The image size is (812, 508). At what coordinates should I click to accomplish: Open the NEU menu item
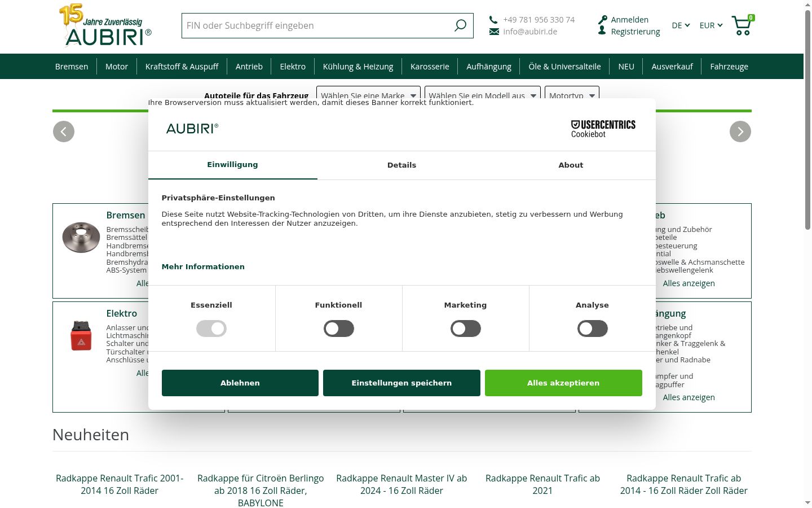click(x=626, y=67)
